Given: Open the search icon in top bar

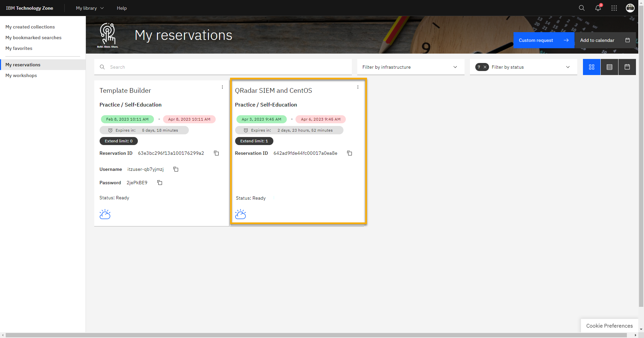Looking at the screenshot, I should coord(582,8).
